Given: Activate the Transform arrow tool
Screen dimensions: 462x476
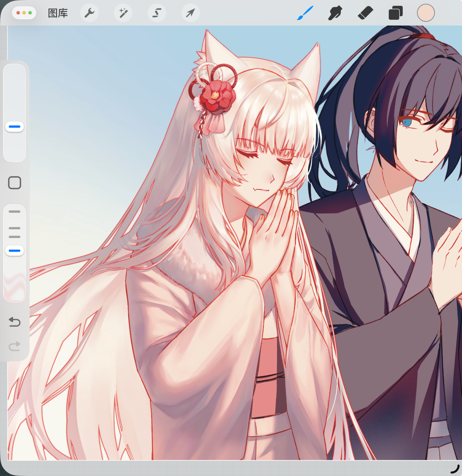Looking at the screenshot, I should pyautogui.click(x=190, y=13).
